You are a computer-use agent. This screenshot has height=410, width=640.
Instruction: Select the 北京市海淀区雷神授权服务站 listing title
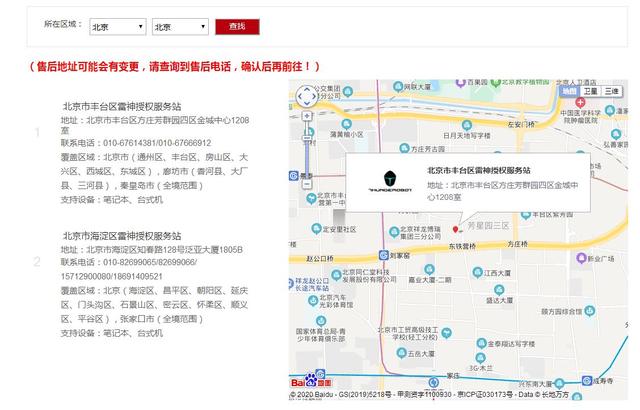(x=122, y=236)
